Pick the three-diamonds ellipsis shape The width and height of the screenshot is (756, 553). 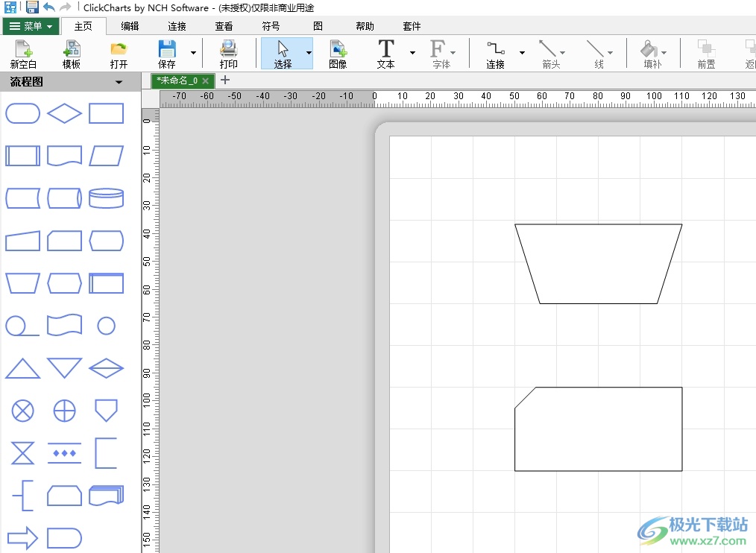(x=65, y=453)
